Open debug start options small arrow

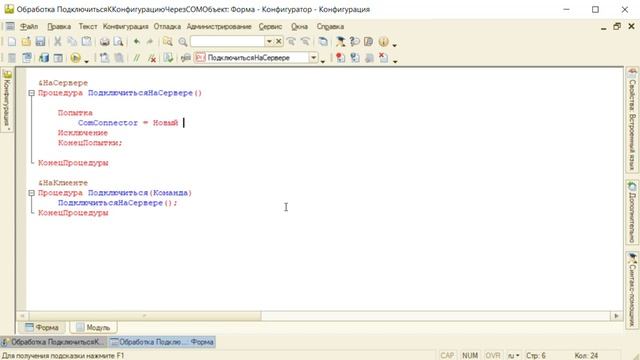(x=86, y=61)
